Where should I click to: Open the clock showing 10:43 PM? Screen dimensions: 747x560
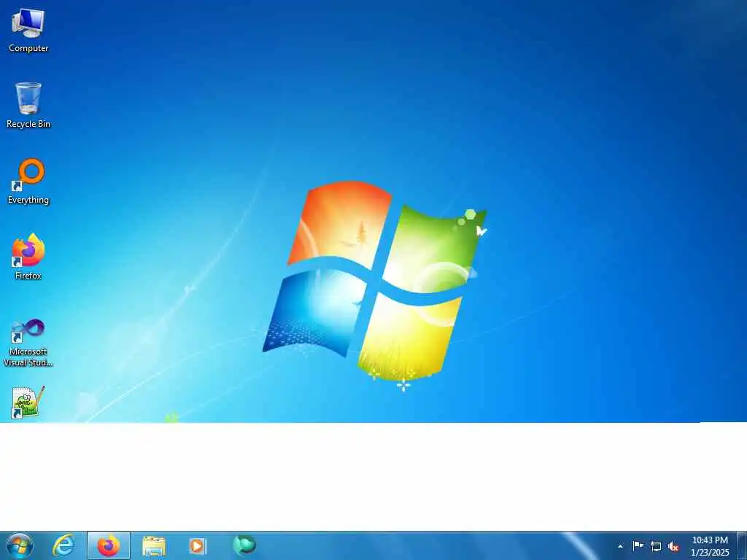710,546
